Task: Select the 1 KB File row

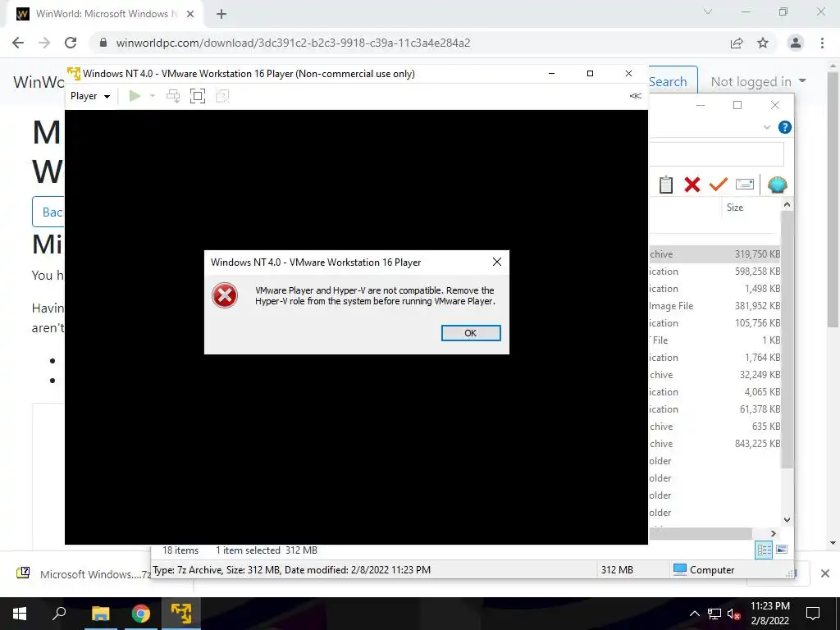Action: (x=714, y=340)
